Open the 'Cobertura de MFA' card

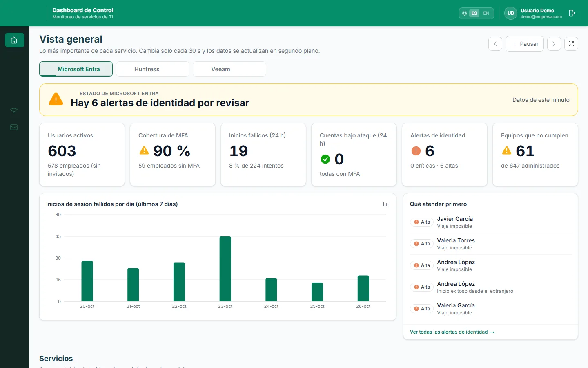173,155
